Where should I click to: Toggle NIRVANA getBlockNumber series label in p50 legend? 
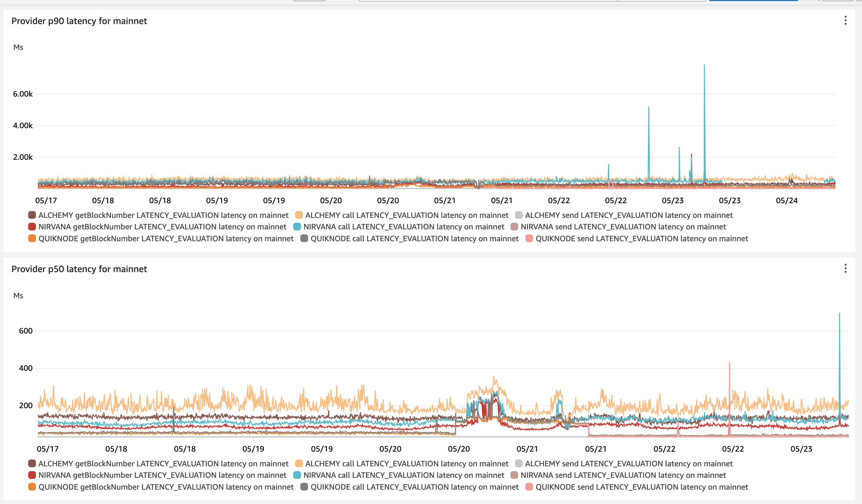point(162,475)
